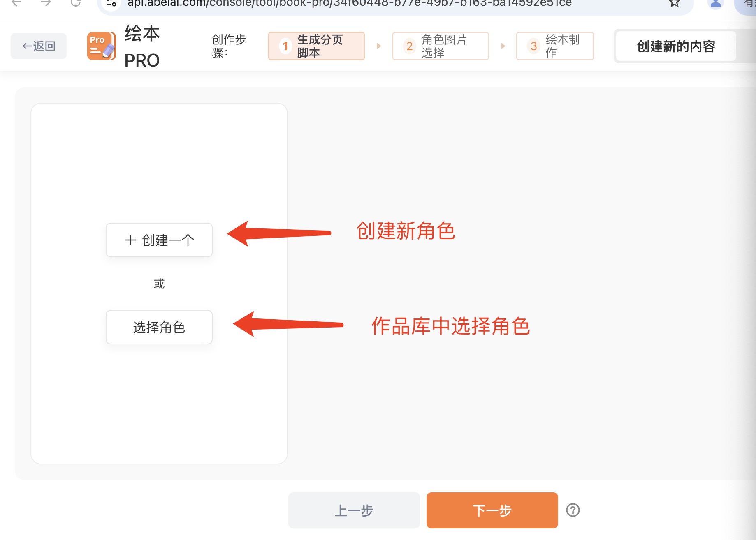Click the browser back arrow icon
This screenshot has width=756, height=540.
click(x=16, y=3)
